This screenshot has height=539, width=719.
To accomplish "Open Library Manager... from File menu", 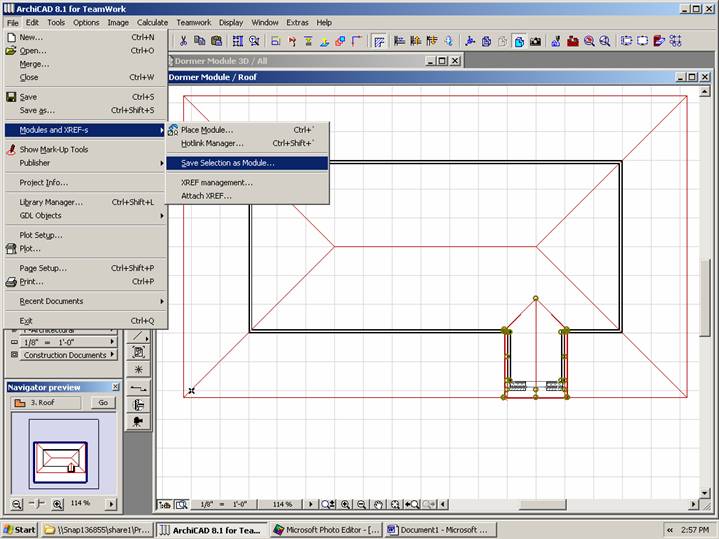I will coord(85,202).
